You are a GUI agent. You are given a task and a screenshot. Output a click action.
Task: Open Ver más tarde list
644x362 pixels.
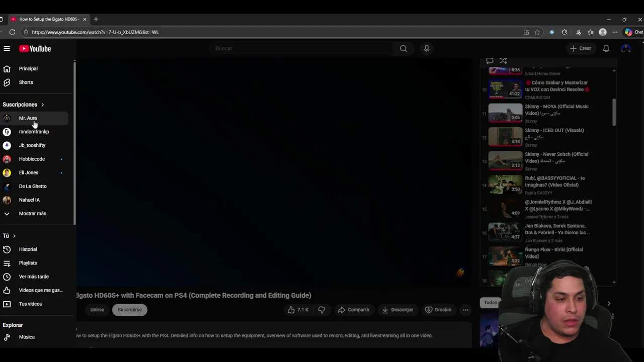[34, 277]
